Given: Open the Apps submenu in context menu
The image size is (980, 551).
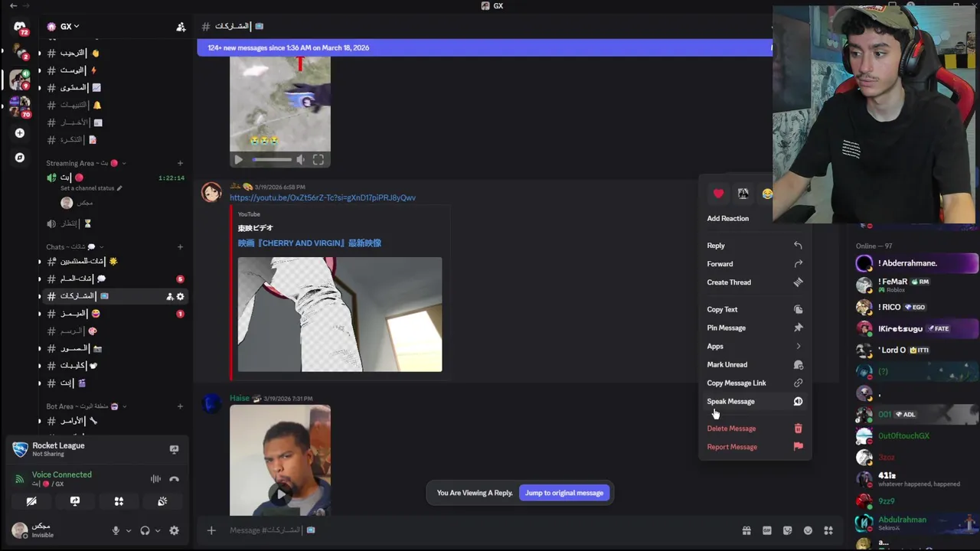Looking at the screenshot, I should [x=755, y=346].
